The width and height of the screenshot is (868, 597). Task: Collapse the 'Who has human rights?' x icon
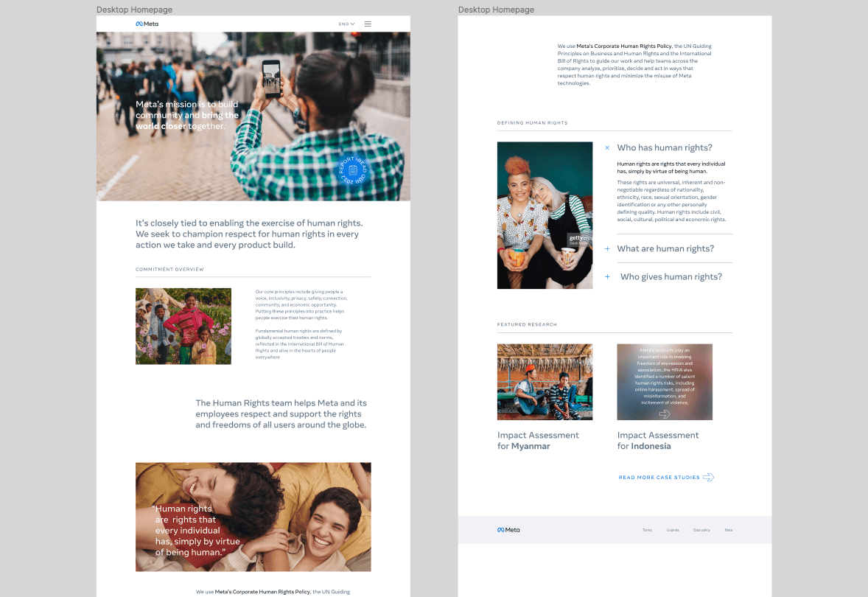tap(607, 148)
